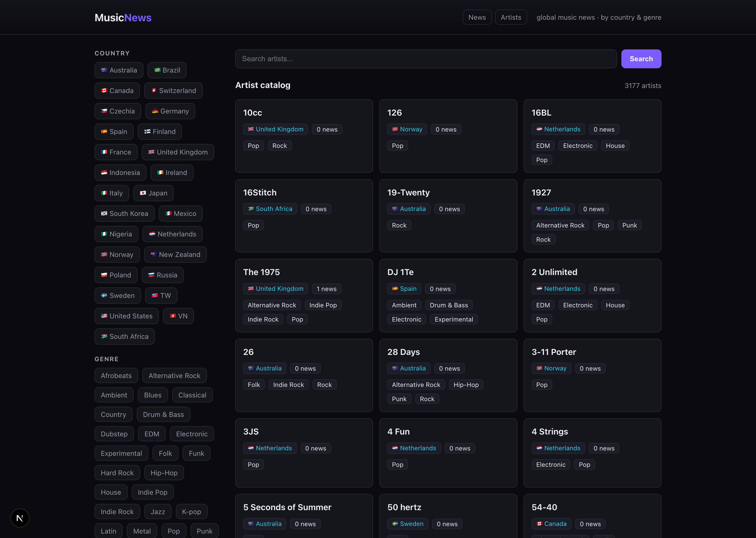Open the 4 Strings artist title
Screen dimensions: 756x538
[549, 431]
